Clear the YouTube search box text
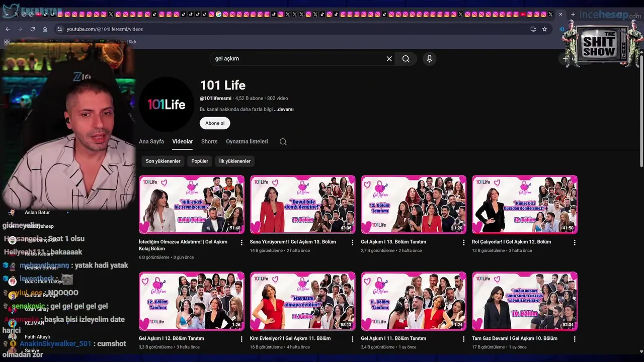Viewport: 644px width, 362px height. tap(389, 59)
